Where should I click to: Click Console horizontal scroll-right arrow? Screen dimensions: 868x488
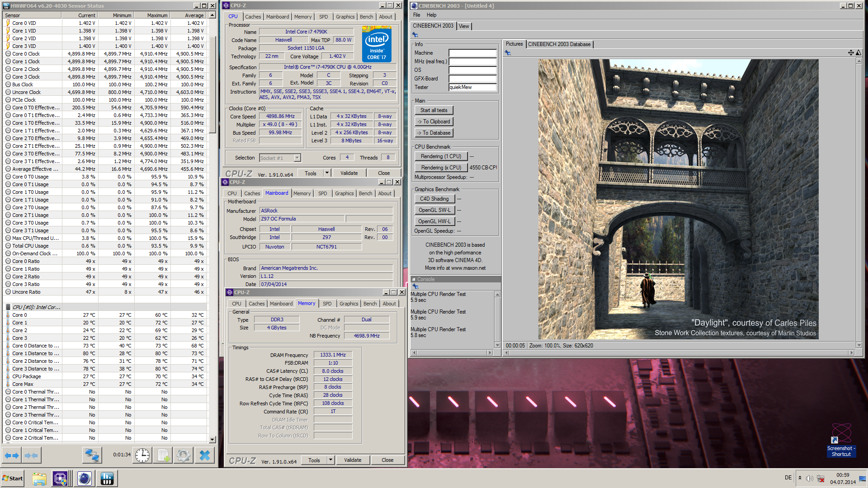pos(490,352)
